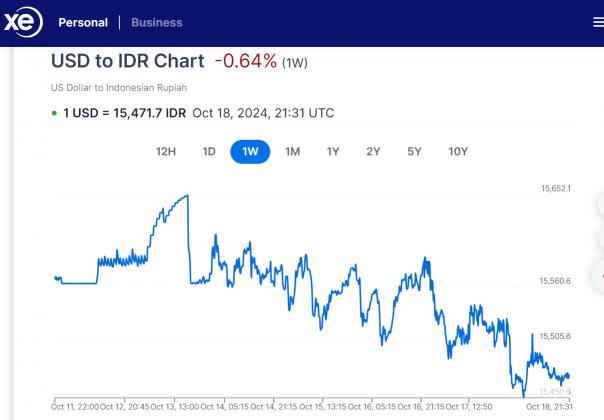Click the Xe logo in header
This screenshot has height=420, width=604.
[22, 22]
